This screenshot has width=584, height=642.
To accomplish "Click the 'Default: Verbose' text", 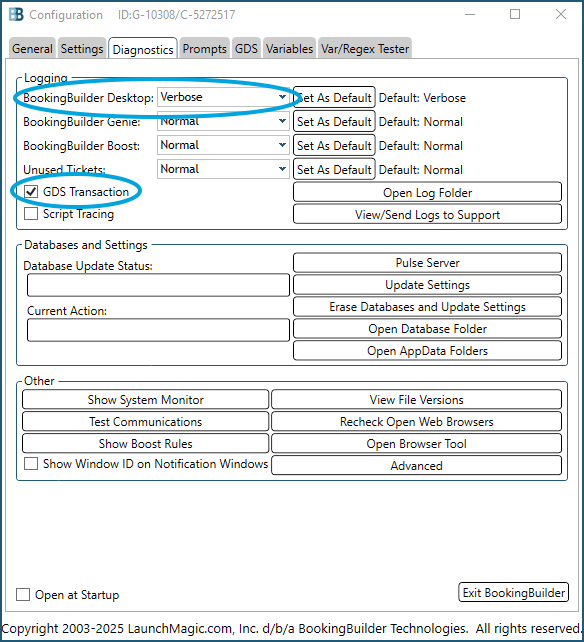I will point(422,98).
